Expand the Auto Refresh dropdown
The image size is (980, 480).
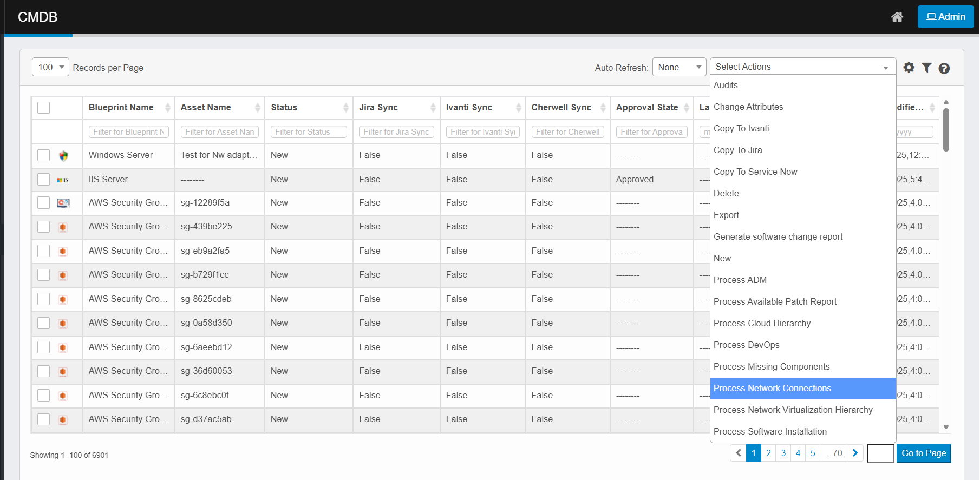(x=679, y=67)
